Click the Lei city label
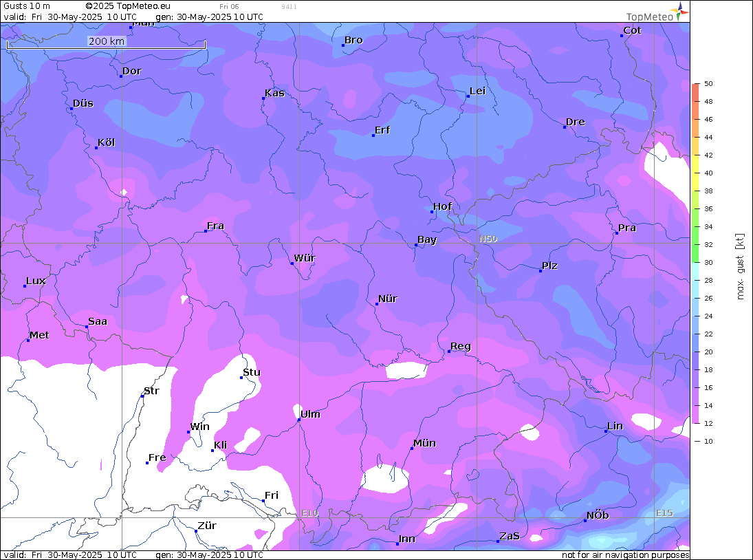The height and width of the screenshot is (560, 753). coord(477,91)
